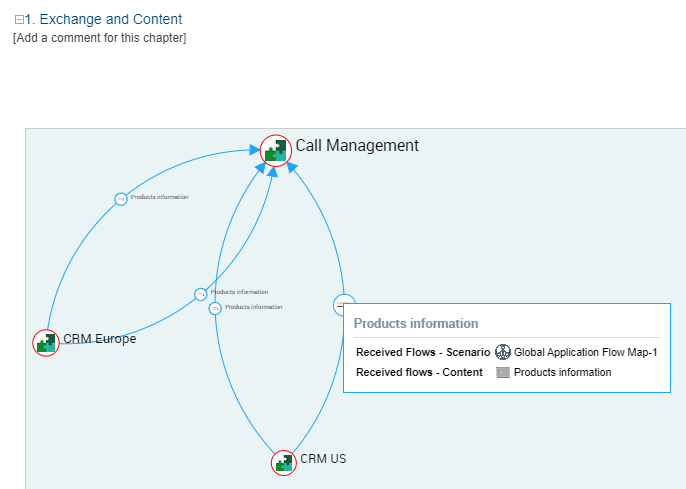Open Global Application Flow Map-1 scenario link

coord(585,352)
